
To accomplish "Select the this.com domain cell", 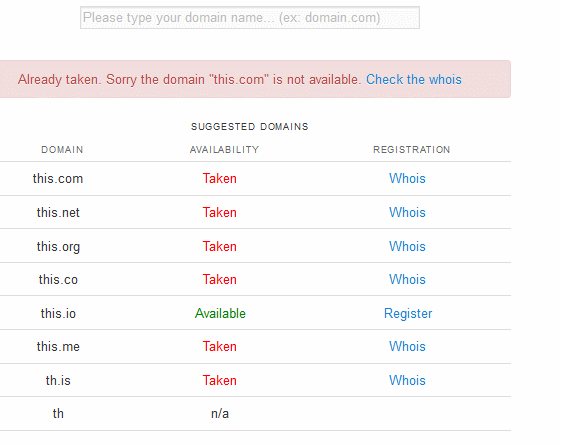I will tap(58, 179).
